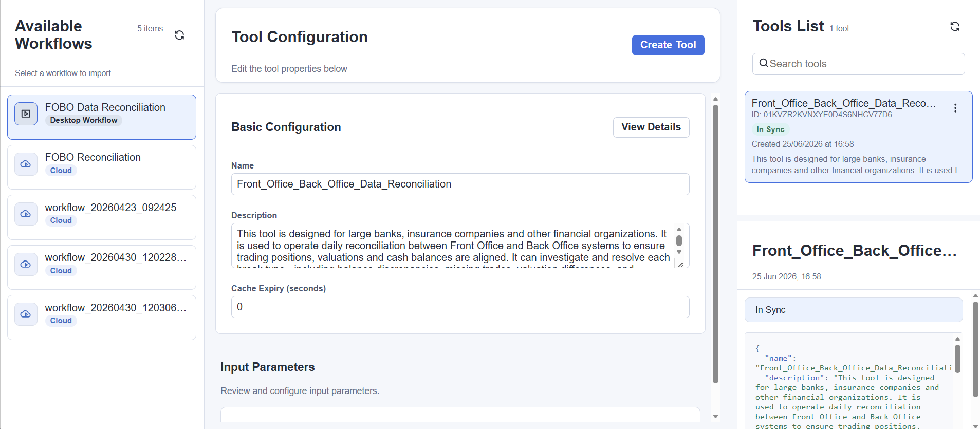The height and width of the screenshot is (429, 980).
Task: Refresh the Tools List
Action: tap(955, 26)
